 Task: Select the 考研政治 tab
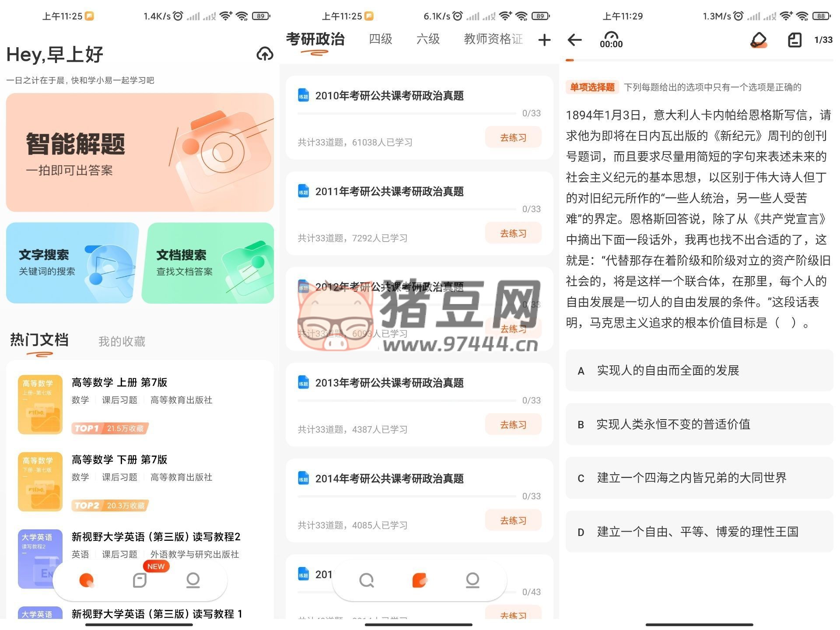tap(315, 39)
